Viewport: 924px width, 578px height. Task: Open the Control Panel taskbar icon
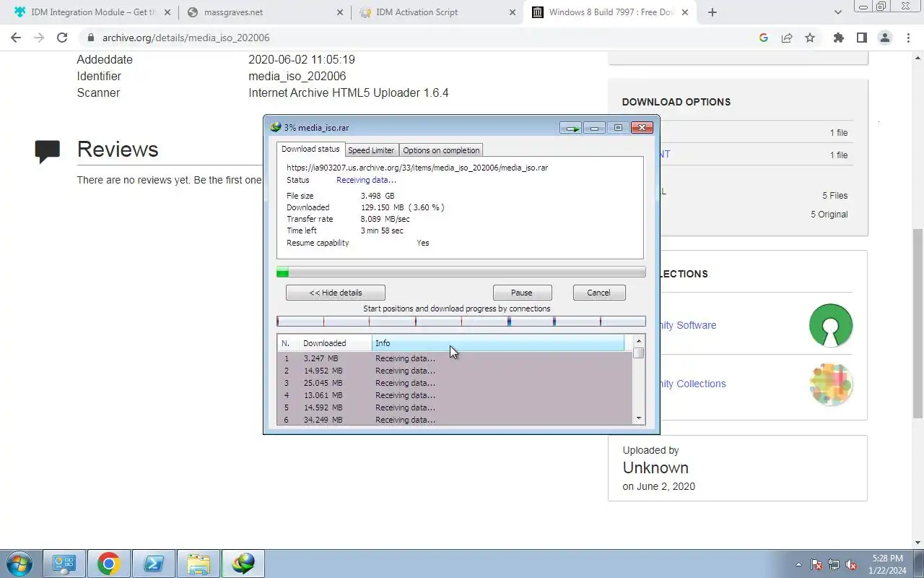tap(64, 564)
